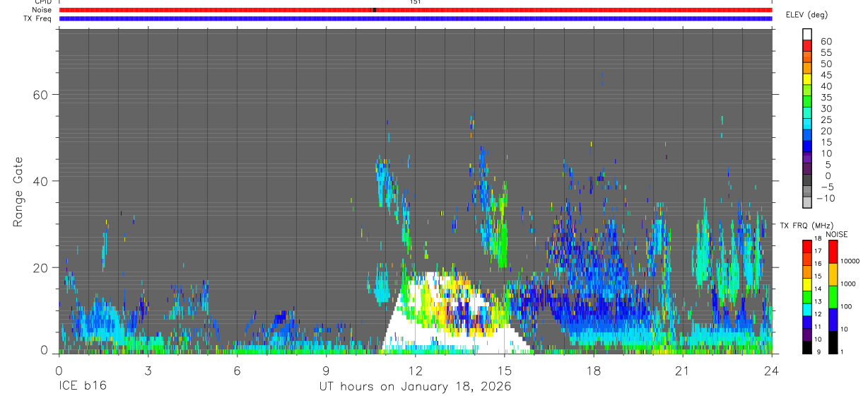Click the "25" value in ELEV legend
The image size is (868, 401).
coord(826,120)
